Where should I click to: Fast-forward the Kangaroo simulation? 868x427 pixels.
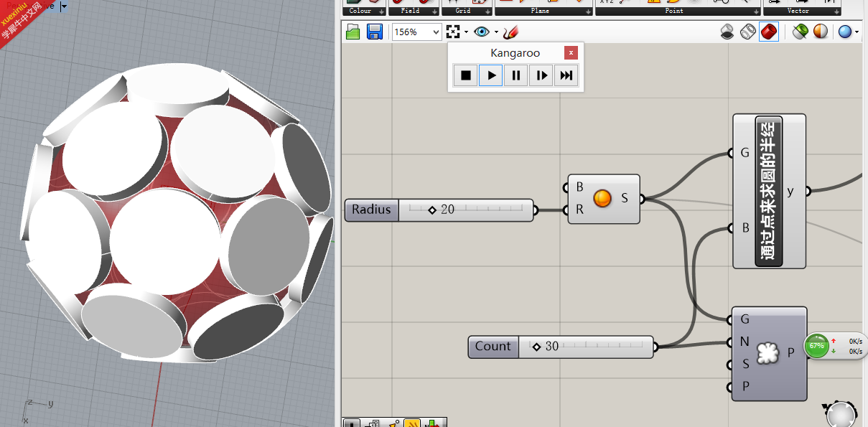tap(566, 75)
